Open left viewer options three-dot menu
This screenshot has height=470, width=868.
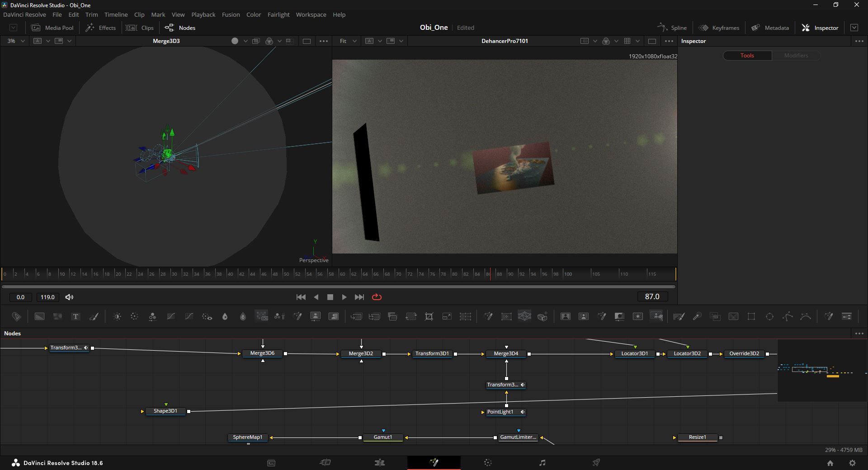324,41
